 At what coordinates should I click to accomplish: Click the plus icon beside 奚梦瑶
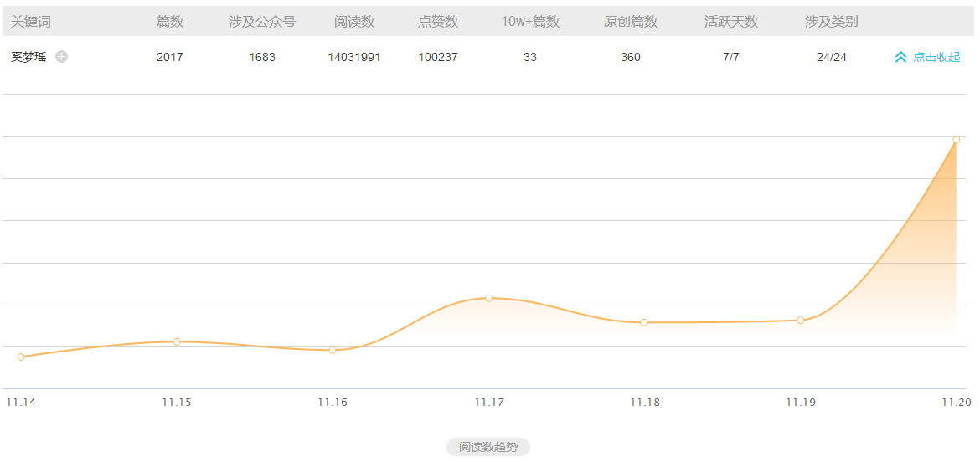click(62, 57)
